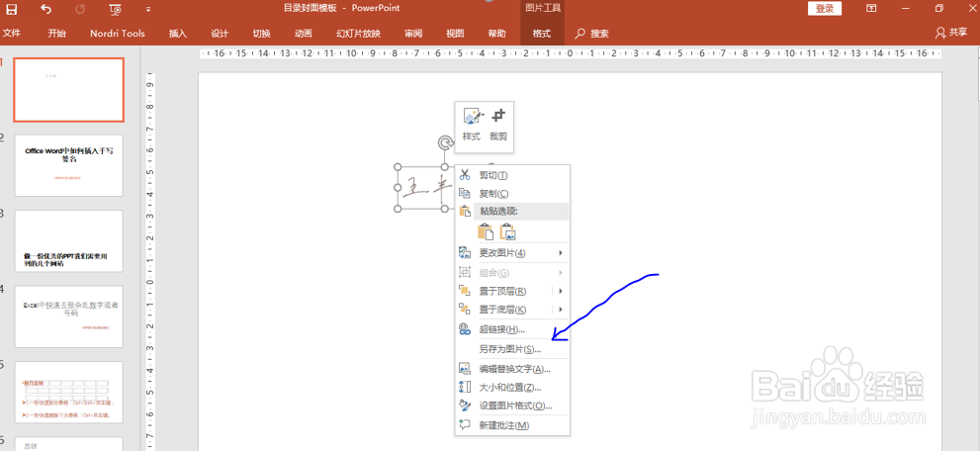The image size is (980, 451).
Task: Choose 剪切(T) from context menu
Action: point(512,175)
